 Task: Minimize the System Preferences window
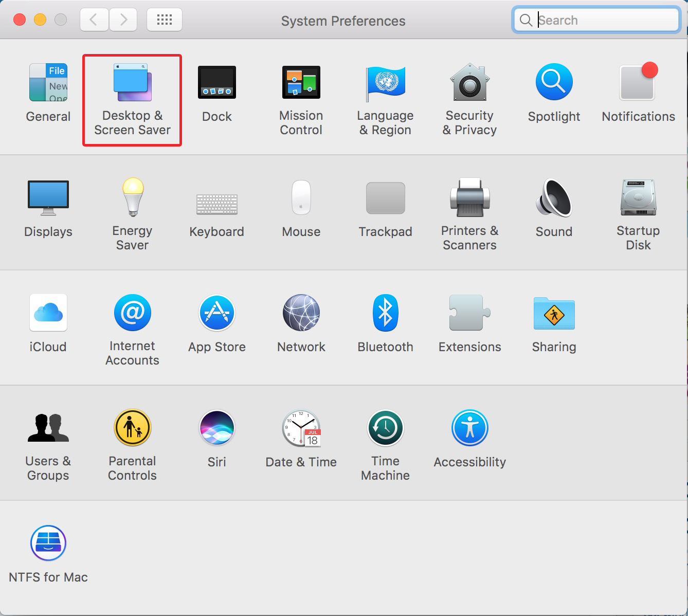(40, 20)
